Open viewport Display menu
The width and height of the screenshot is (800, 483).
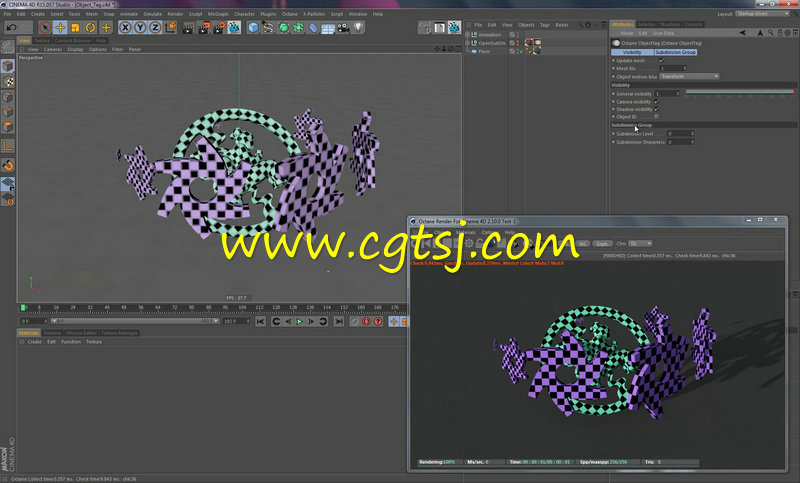[75, 49]
